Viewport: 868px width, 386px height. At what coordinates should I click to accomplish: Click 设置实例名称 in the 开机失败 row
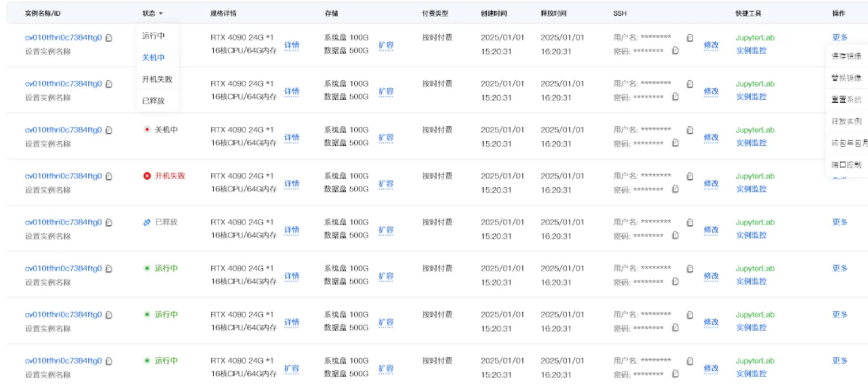[48, 190]
